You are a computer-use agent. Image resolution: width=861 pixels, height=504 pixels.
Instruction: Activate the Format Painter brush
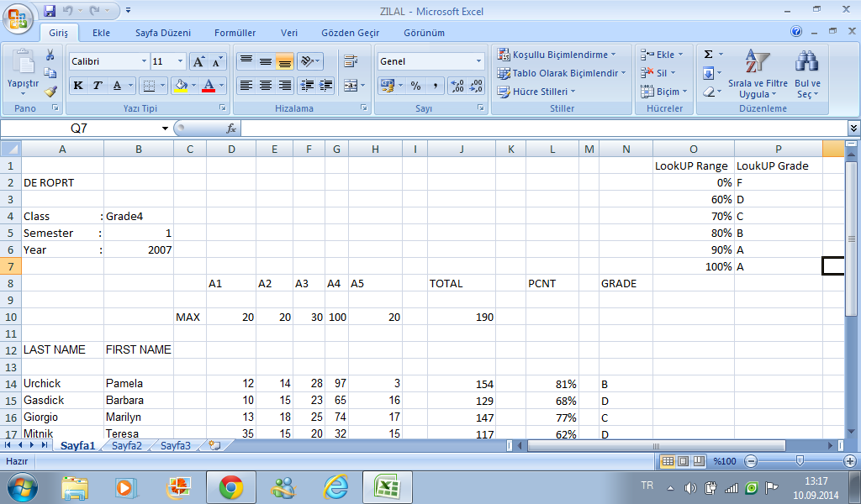click(x=50, y=91)
